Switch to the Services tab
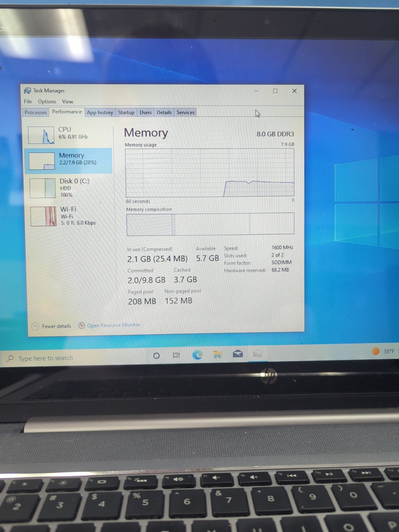Screen dimensions: 399x532 (186, 112)
